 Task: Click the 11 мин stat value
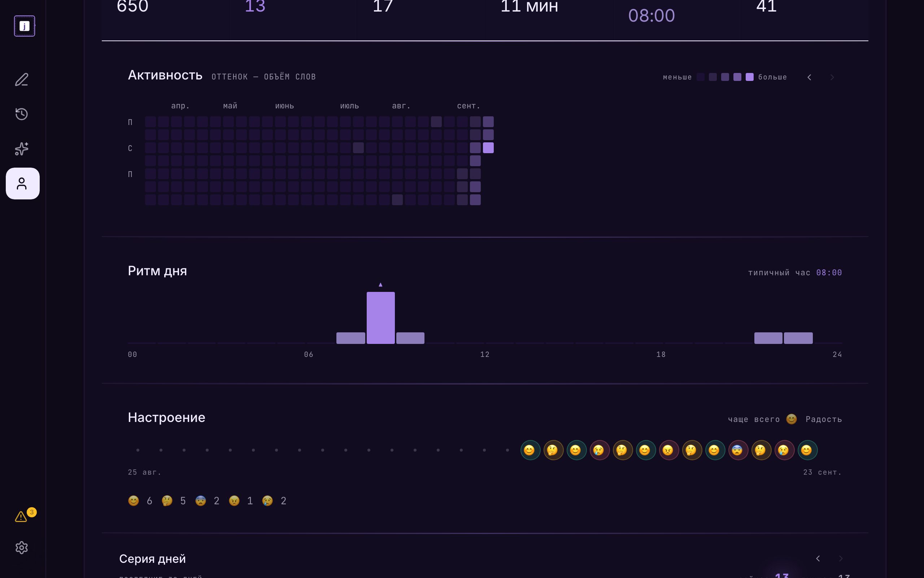pyautogui.click(x=529, y=7)
